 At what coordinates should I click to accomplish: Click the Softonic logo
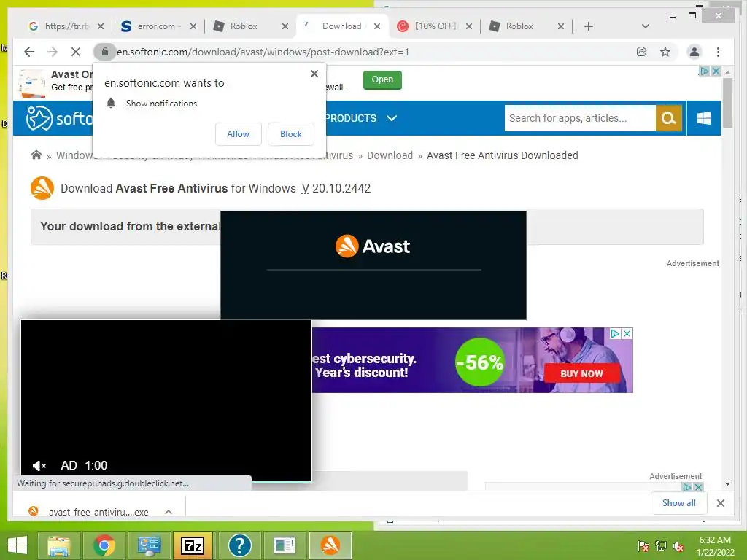(x=60, y=117)
